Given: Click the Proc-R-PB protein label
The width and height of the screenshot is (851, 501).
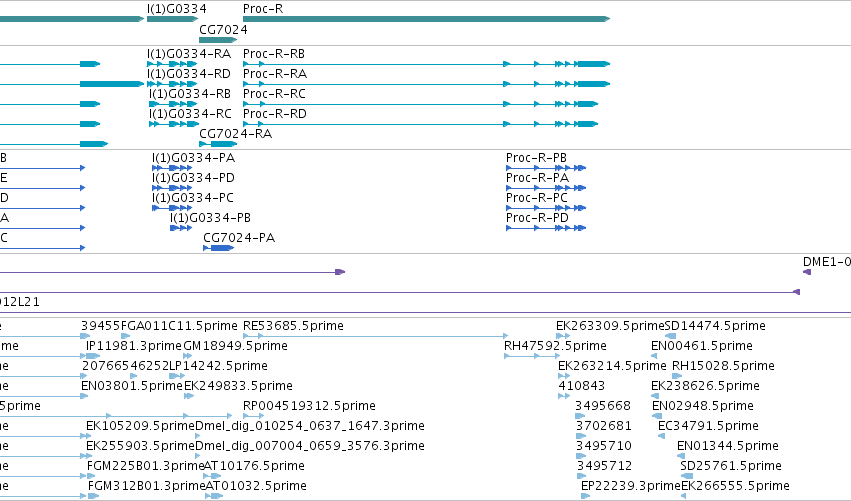Looking at the screenshot, I should click(x=536, y=158).
